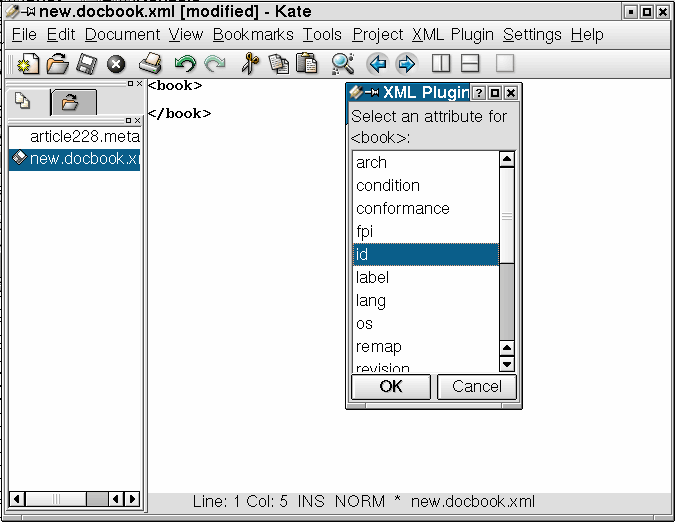Select the 'conformance' attribute in list
Viewport: 675px width, 522px height.
click(403, 208)
